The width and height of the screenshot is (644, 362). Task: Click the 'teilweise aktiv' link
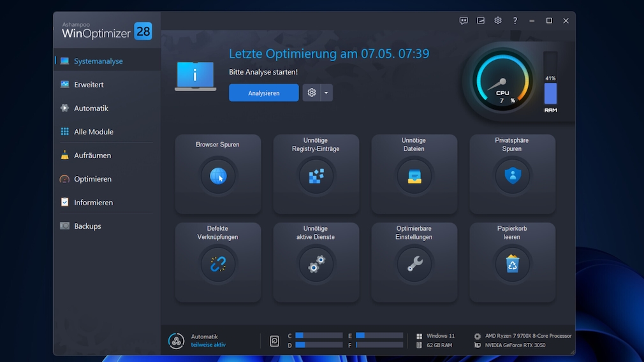pyautogui.click(x=209, y=345)
